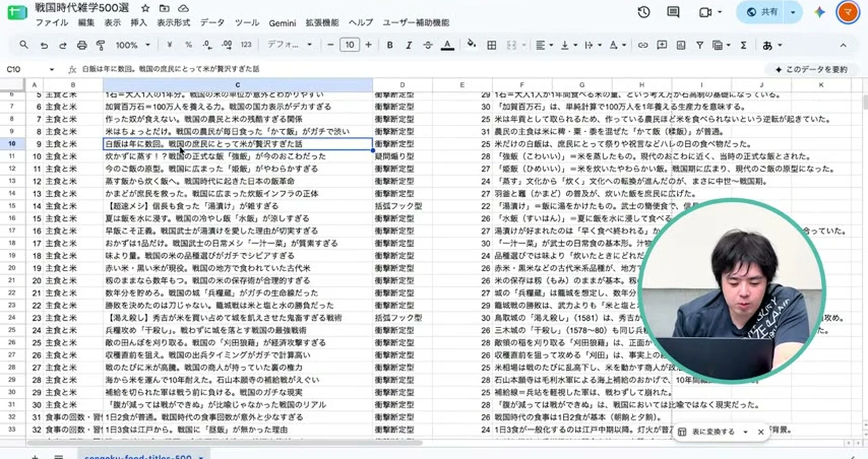Expand the 表に変換する options arrow
This screenshot has width=868, height=459.
[x=745, y=432]
